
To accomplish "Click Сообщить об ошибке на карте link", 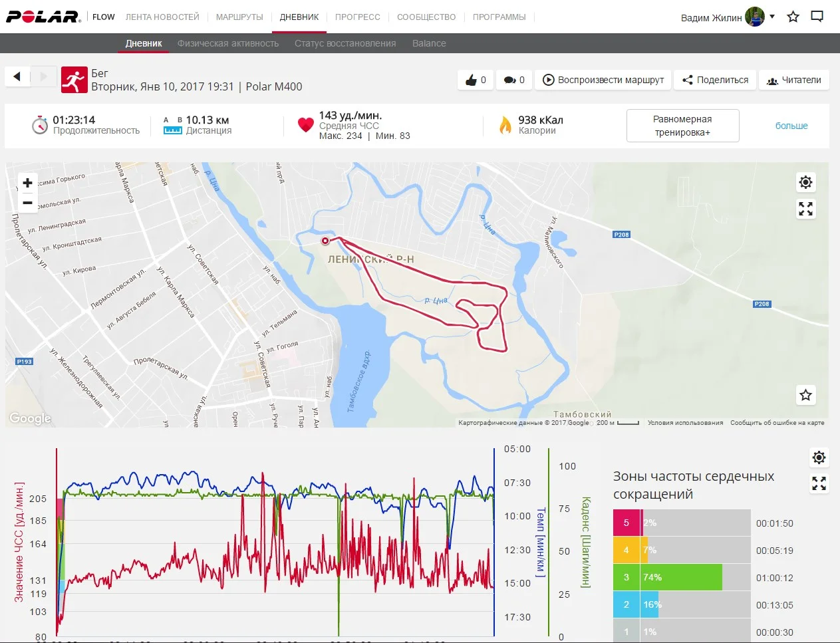I will point(777,423).
